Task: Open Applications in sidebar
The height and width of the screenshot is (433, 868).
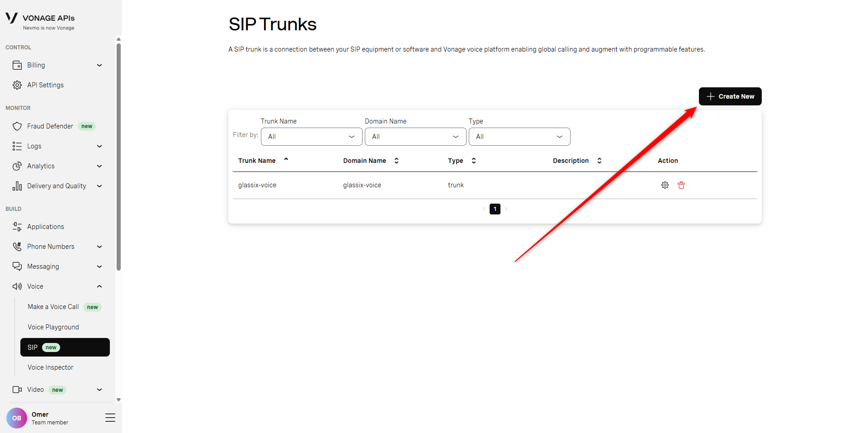Action: point(46,227)
